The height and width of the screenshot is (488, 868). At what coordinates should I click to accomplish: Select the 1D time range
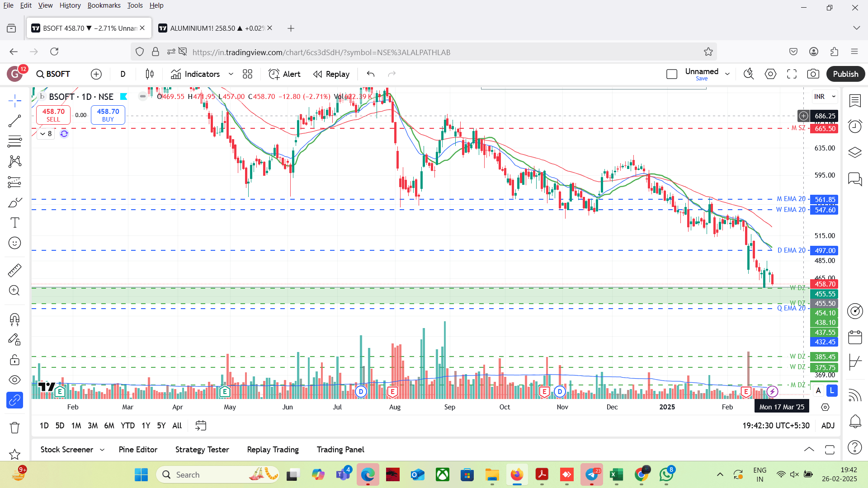[44, 426]
